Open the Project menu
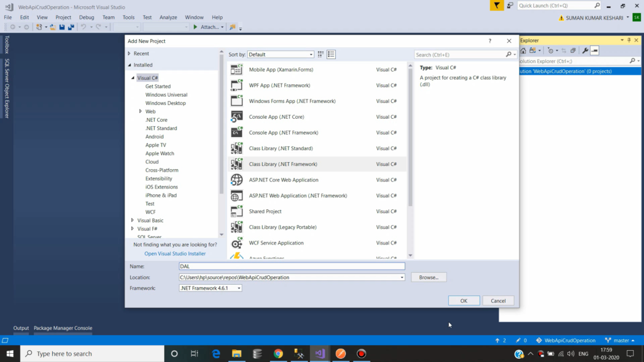The image size is (644, 362). coord(63,17)
